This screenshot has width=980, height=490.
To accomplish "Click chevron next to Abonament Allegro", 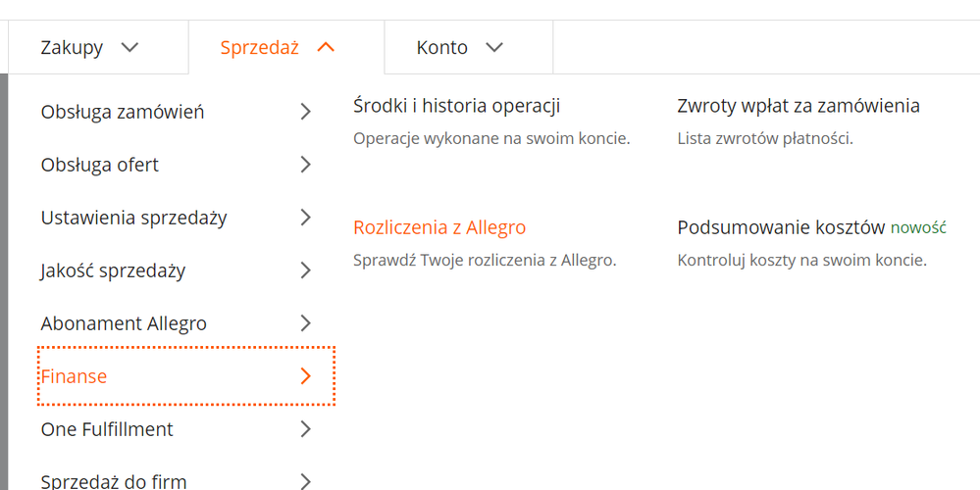I will tap(305, 323).
